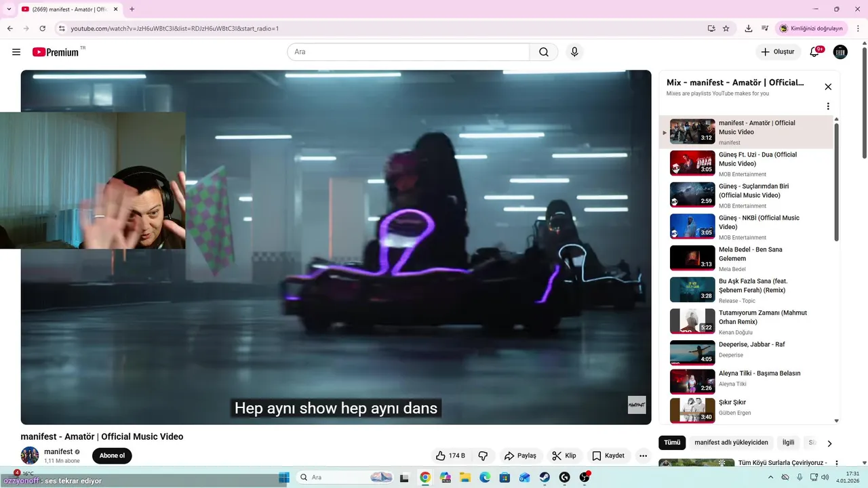
Task: View site information icon in address bar
Action: pos(62,28)
